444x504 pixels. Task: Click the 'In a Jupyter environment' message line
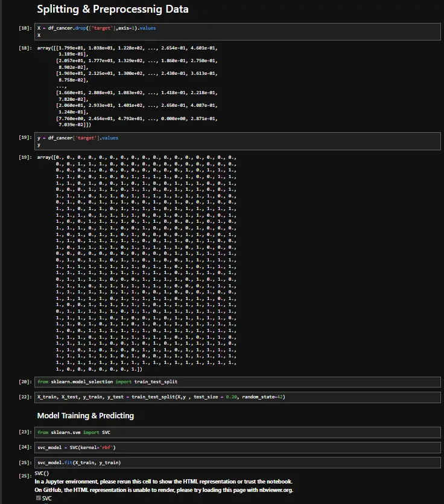click(x=163, y=482)
